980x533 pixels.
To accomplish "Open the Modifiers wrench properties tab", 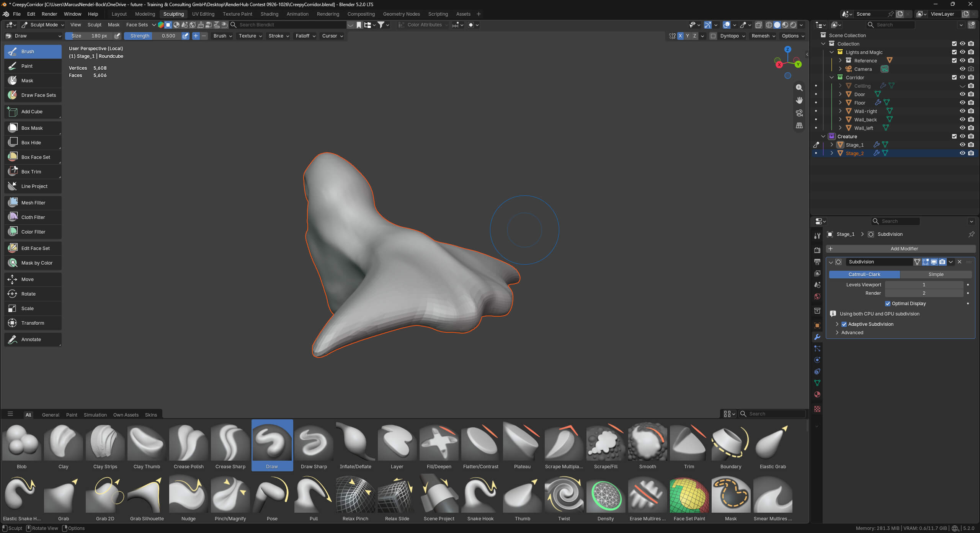I will click(817, 337).
